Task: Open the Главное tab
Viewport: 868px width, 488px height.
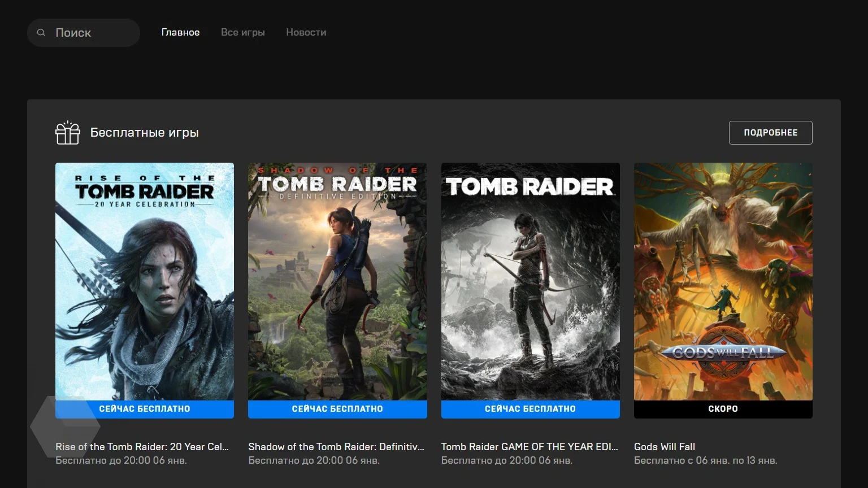Action: [180, 32]
